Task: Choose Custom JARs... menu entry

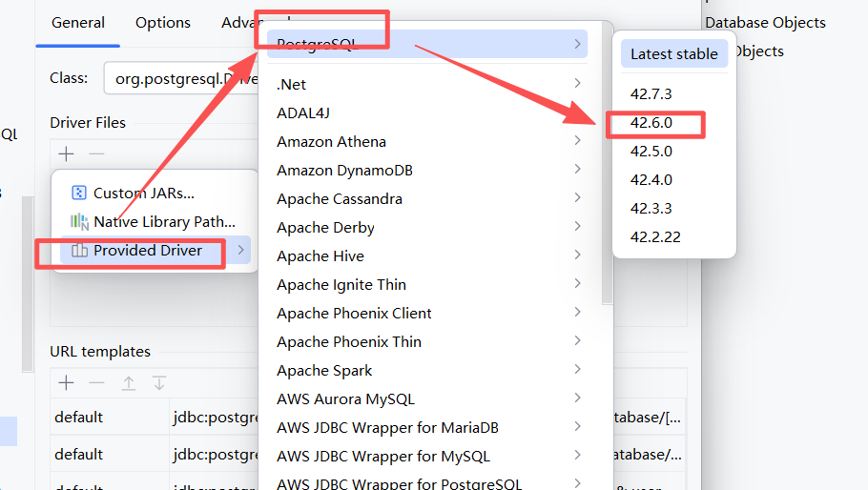Action: pos(155,193)
